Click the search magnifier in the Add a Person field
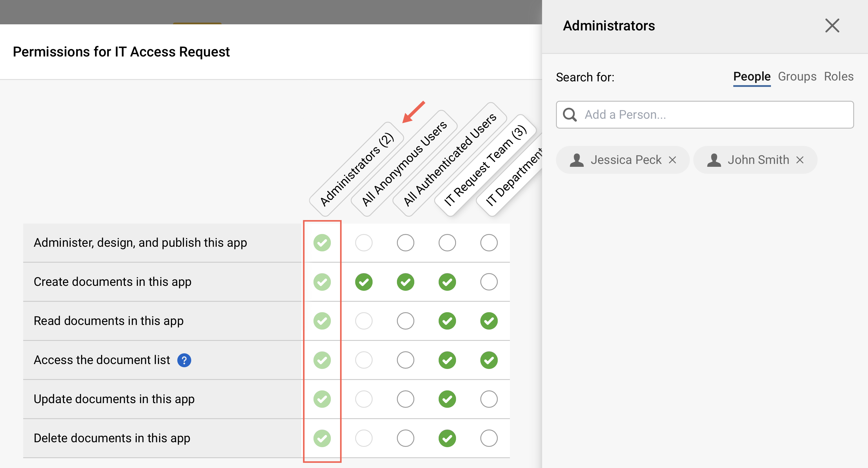This screenshot has width=868, height=468. coord(570,115)
